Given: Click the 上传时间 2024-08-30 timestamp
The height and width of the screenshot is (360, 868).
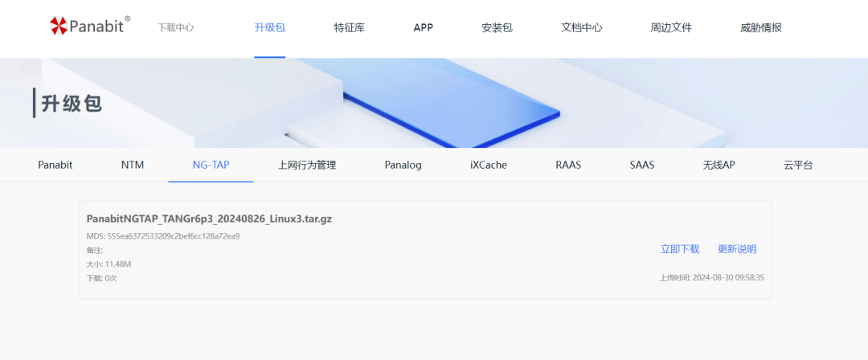Looking at the screenshot, I should [x=711, y=277].
